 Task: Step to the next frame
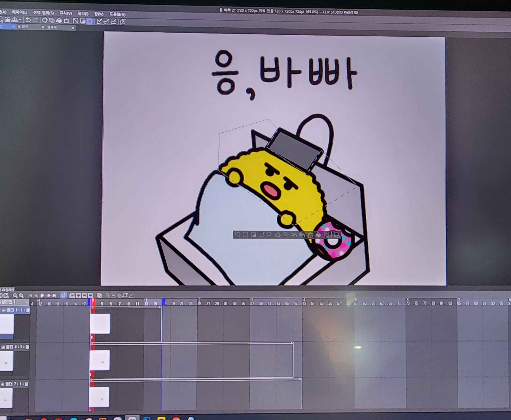(x=48, y=295)
